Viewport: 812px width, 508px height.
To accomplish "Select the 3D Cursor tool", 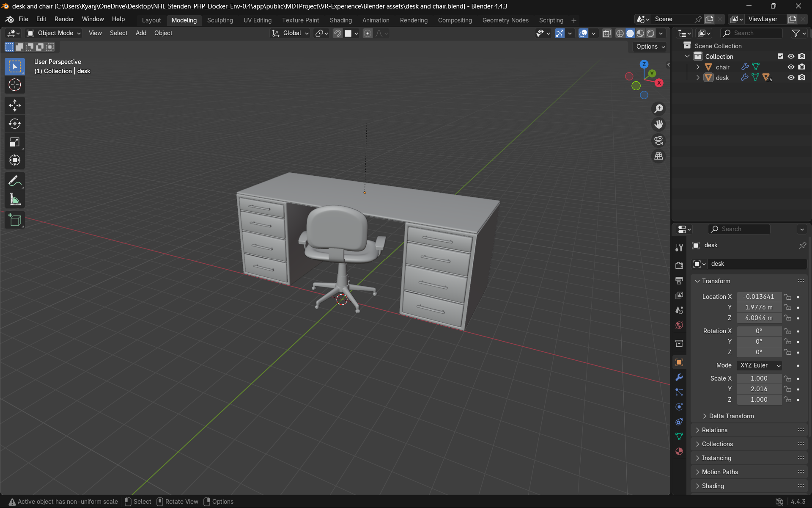I will tap(15, 85).
